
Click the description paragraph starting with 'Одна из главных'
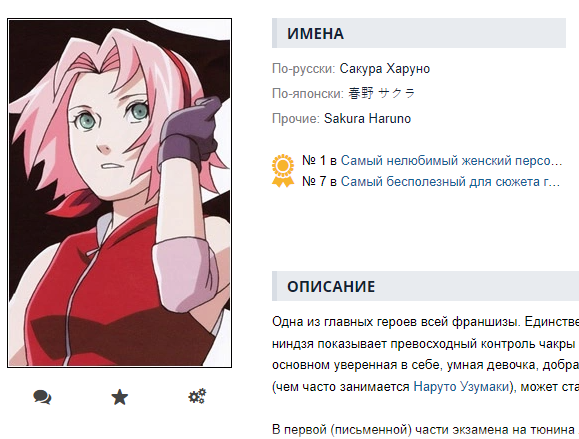coord(425,354)
